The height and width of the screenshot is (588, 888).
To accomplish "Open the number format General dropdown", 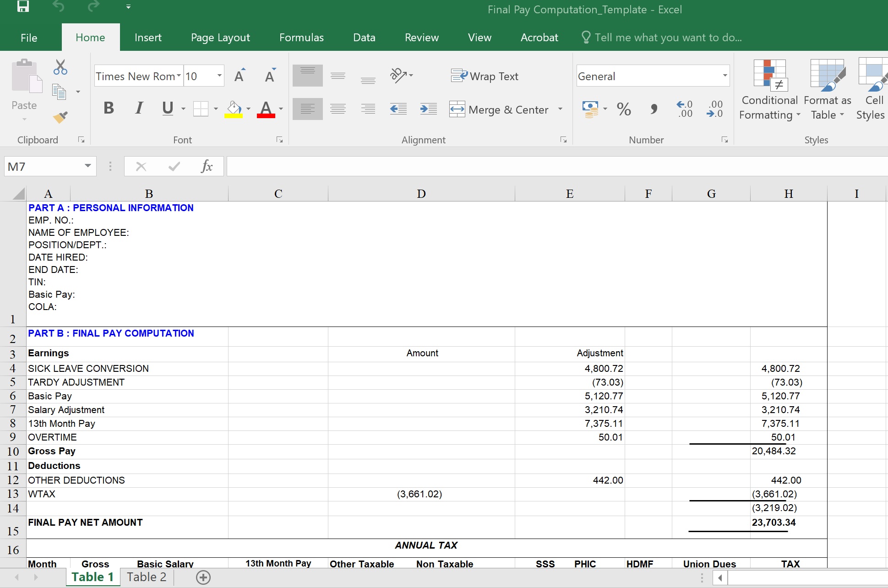I will pos(725,76).
